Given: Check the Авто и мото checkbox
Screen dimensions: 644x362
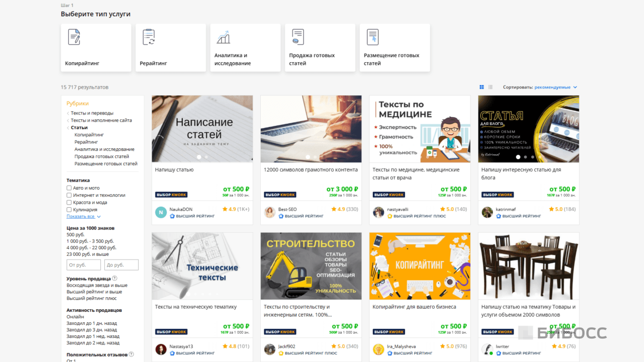Looking at the screenshot, I should click(69, 188).
